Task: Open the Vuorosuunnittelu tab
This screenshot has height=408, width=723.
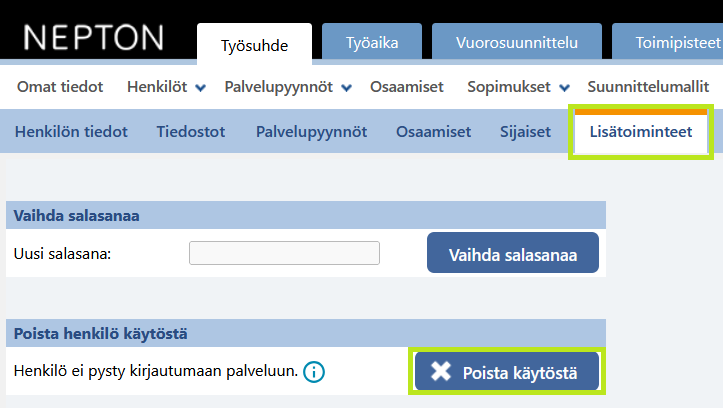Action: (x=517, y=41)
